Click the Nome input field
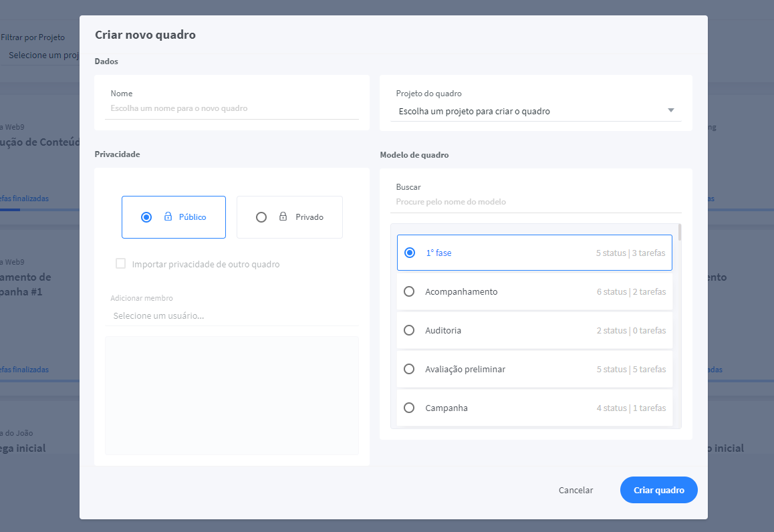This screenshot has width=774, height=532. tap(231, 108)
